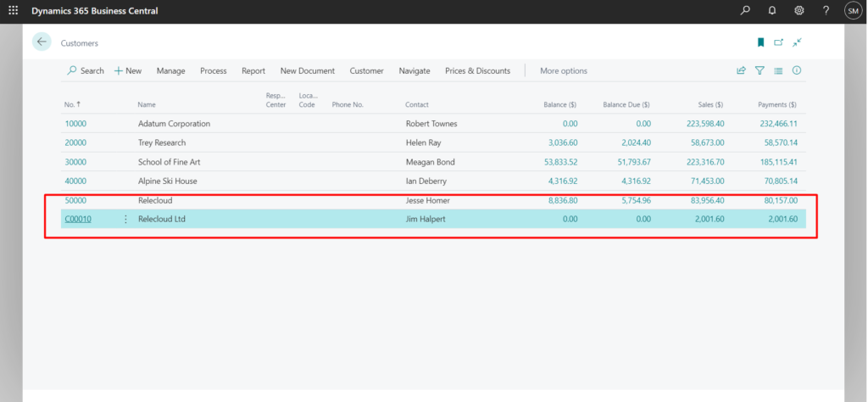This screenshot has width=868, height=402.
Task: Open balance 53,833.52 for School of Fine Art
Action: pyautogui.click(x=561, y=162)
